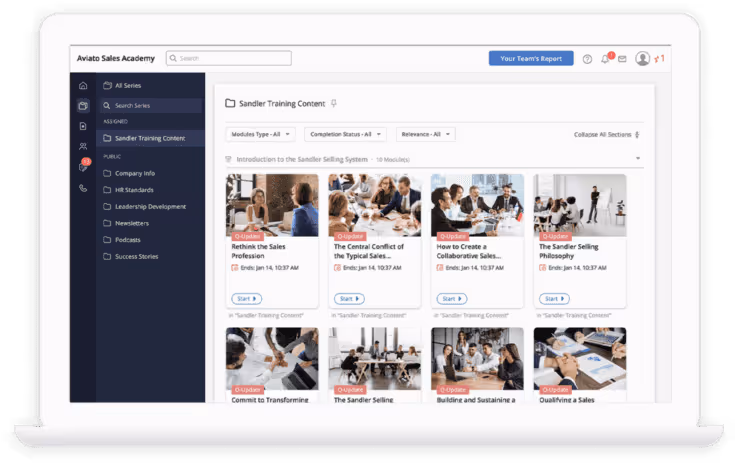735x463 pixels.
Task: Click the Sandler Training Content page title
Action: [x=282, y=104]
